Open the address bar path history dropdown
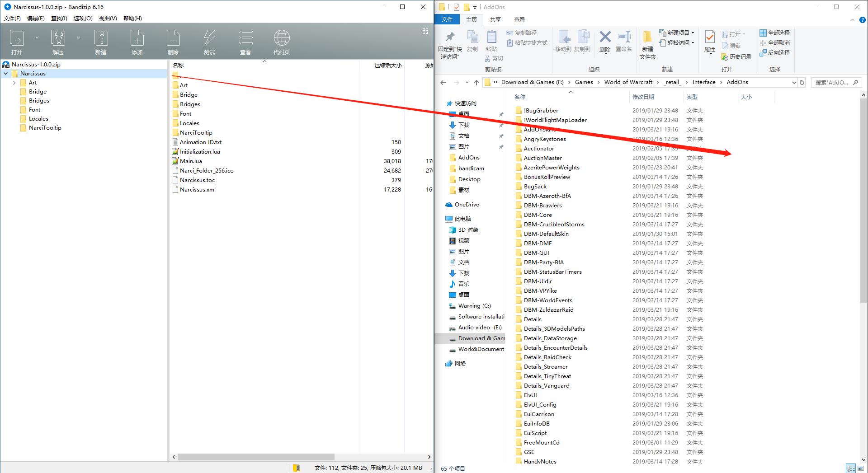The image size is (868, 473). [x=794, y=82]
